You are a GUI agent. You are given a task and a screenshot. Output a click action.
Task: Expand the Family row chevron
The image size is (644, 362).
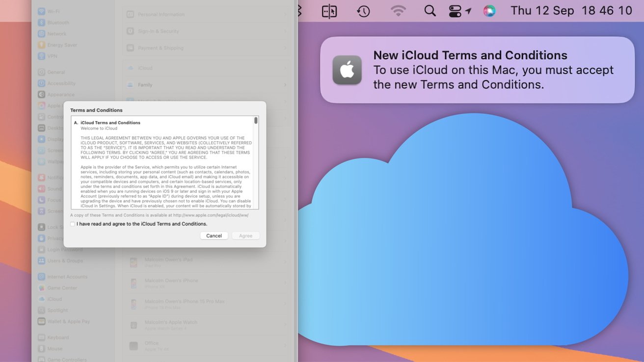click(x=285, y=85)
